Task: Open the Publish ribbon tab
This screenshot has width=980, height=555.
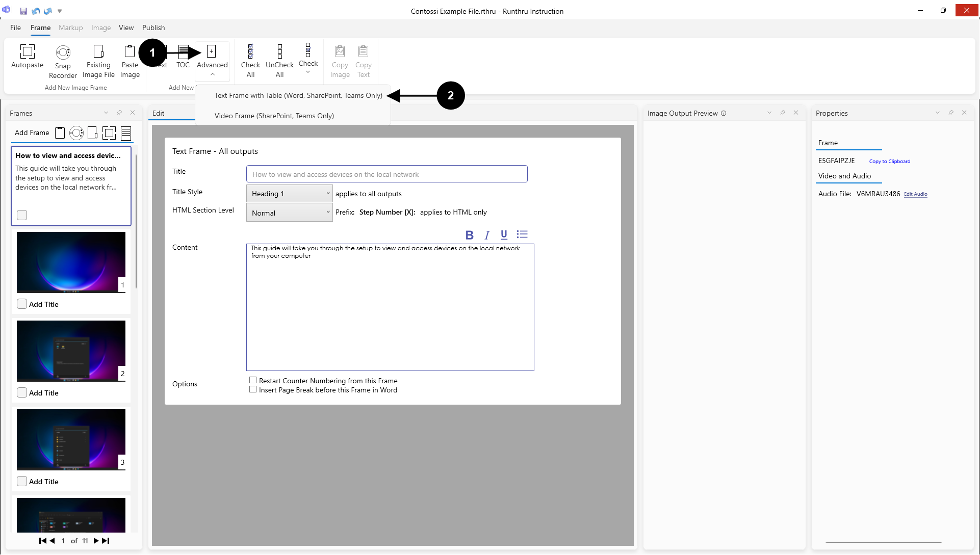Action: pyautogui.click(x=153, y=28)
